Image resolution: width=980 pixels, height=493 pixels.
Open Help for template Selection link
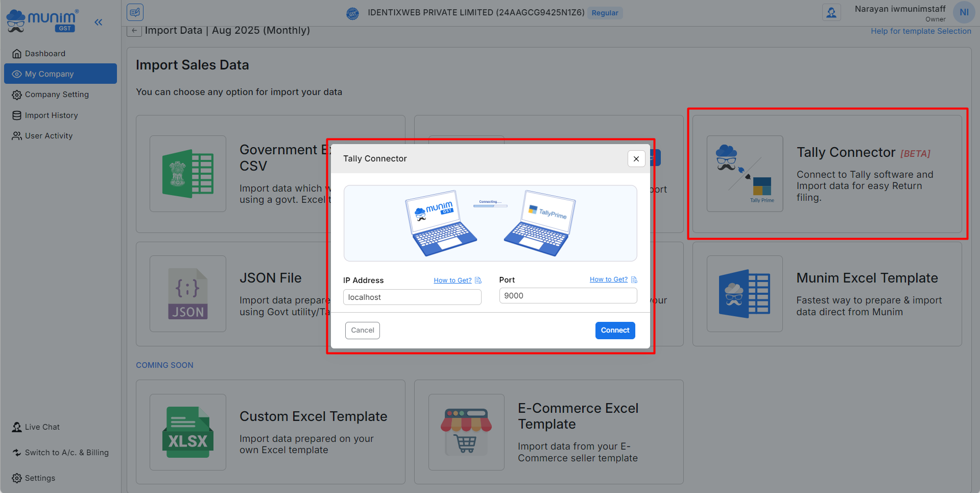pos(921,31)
